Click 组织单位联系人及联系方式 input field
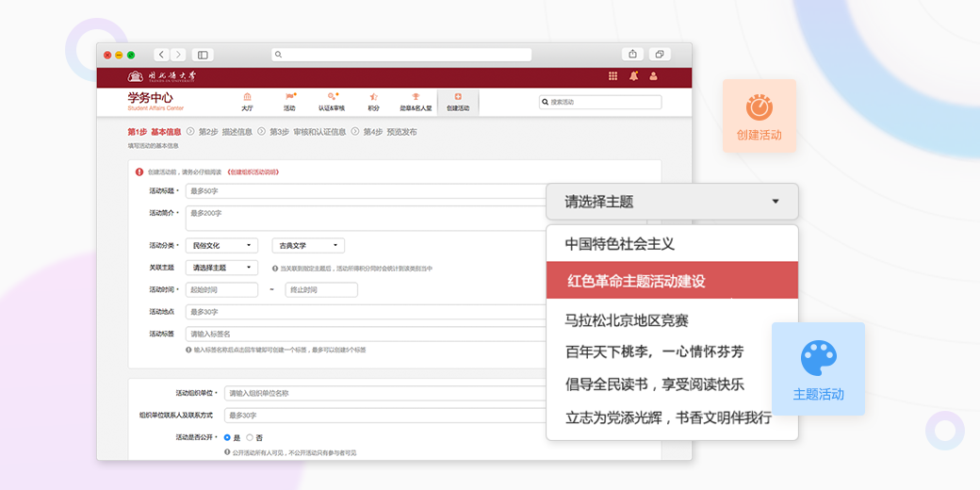The width and height of the screenshot is (980, 490). [x=385, y=415]
